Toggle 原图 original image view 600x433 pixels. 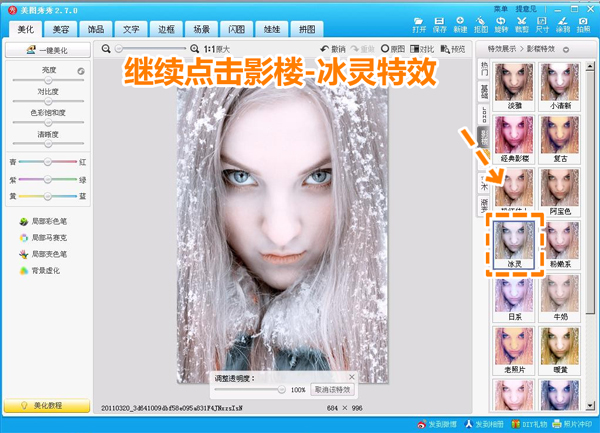click(x=391, y=48)
